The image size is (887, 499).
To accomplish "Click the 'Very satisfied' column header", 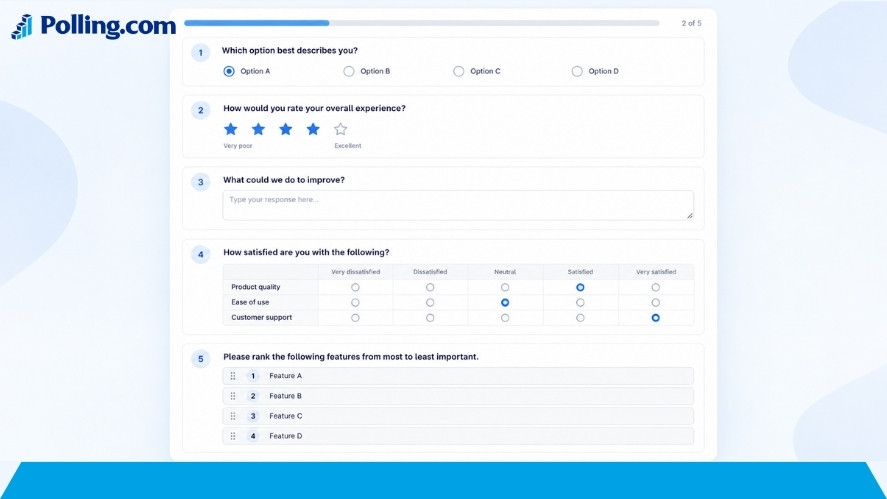I will (656, 272).
